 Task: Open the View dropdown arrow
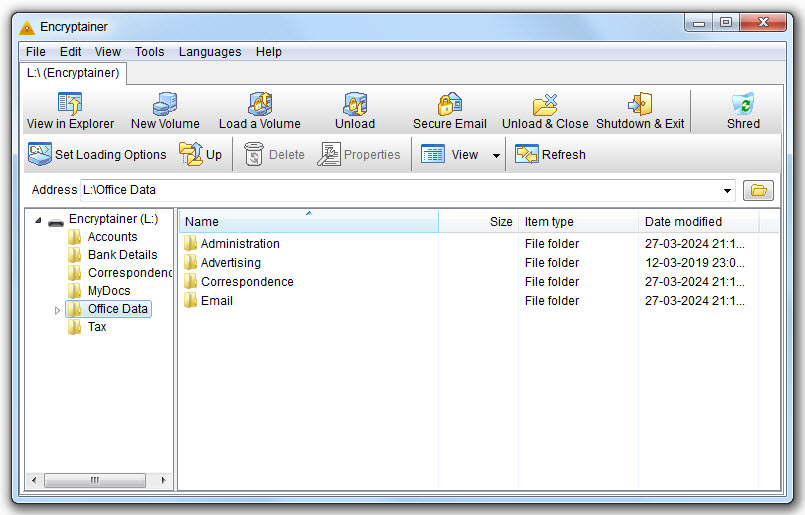click(x=496, y=155)
